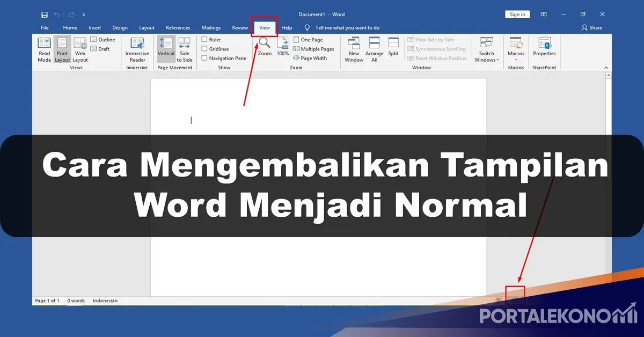Expand Switch Windows dropdown
644x337 pixels.
point(487,49)
